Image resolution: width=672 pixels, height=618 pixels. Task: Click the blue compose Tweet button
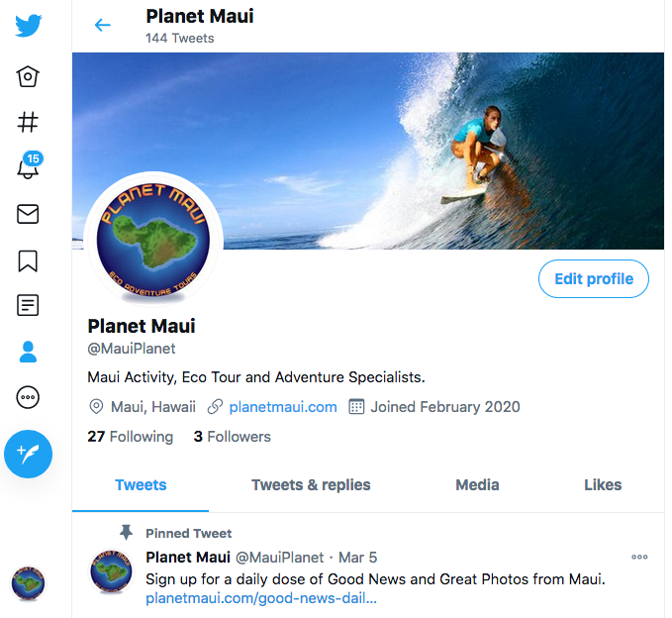(29, 454)
